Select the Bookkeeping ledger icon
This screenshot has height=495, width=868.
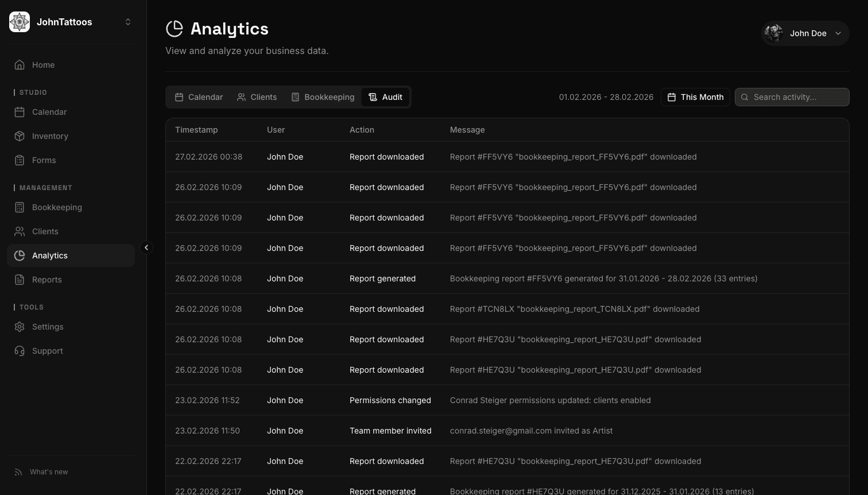click(x=20, y=207)
